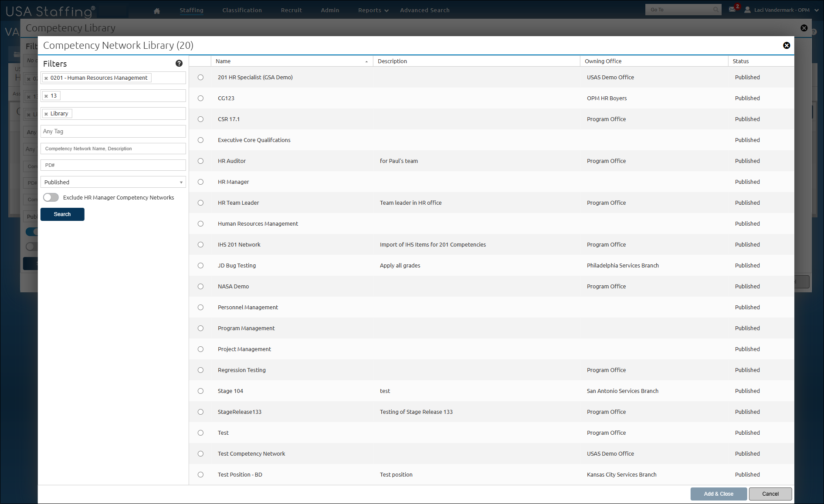
Task: Close the Competency Network Library dialog
Action: click(787, 45)
